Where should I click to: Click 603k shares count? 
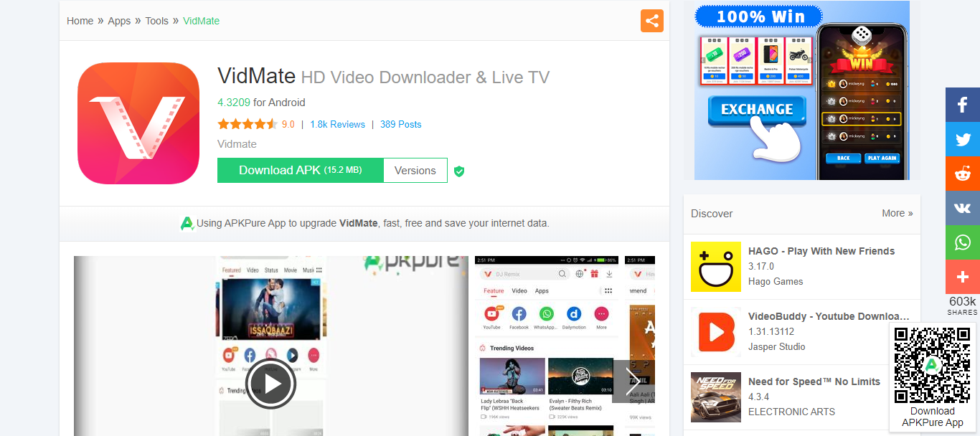[x=963, y=302]
